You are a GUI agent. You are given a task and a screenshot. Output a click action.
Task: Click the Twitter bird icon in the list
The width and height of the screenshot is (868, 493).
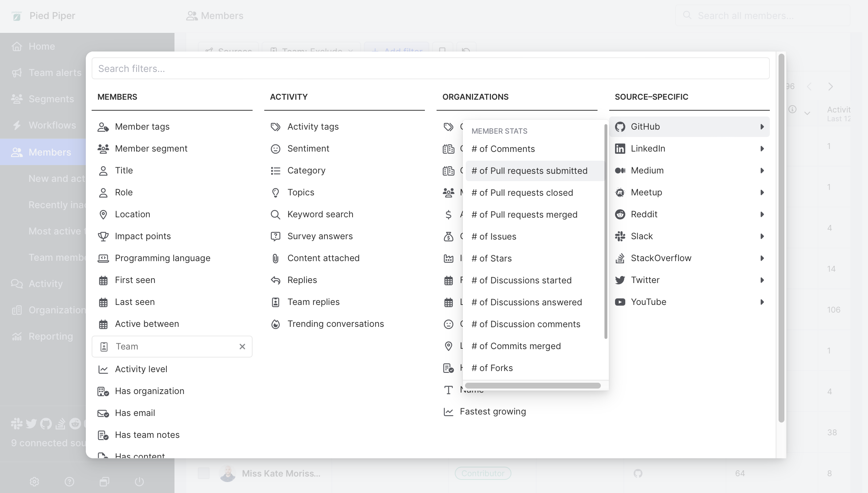(x=620, y=280)
